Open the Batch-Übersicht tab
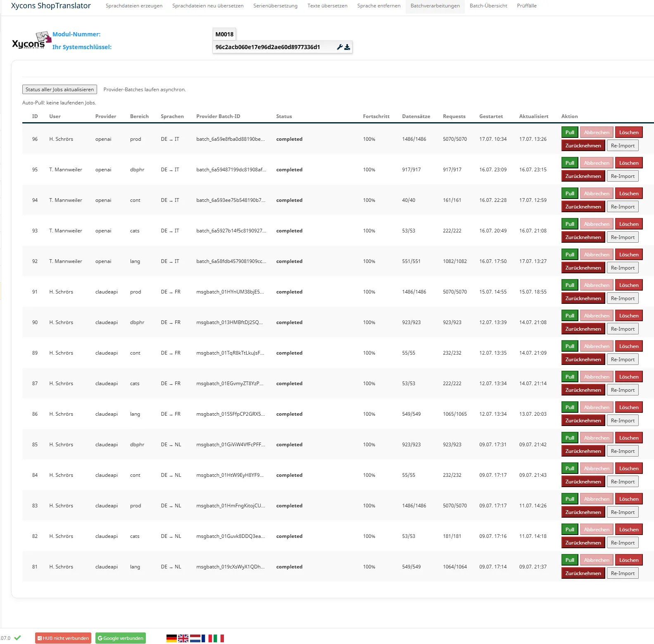Image resolution: width=654 pixels, height=644 pixels. [x=488, y=6]
